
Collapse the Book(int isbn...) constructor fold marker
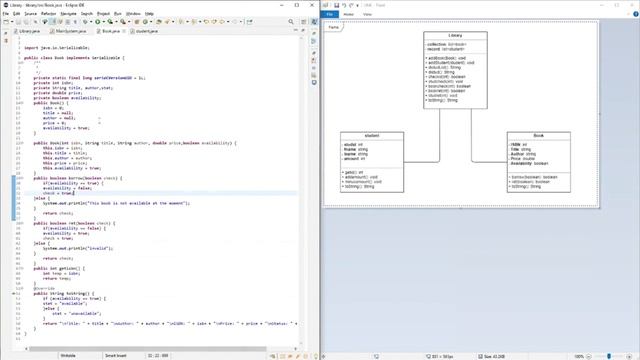(22, 143)
